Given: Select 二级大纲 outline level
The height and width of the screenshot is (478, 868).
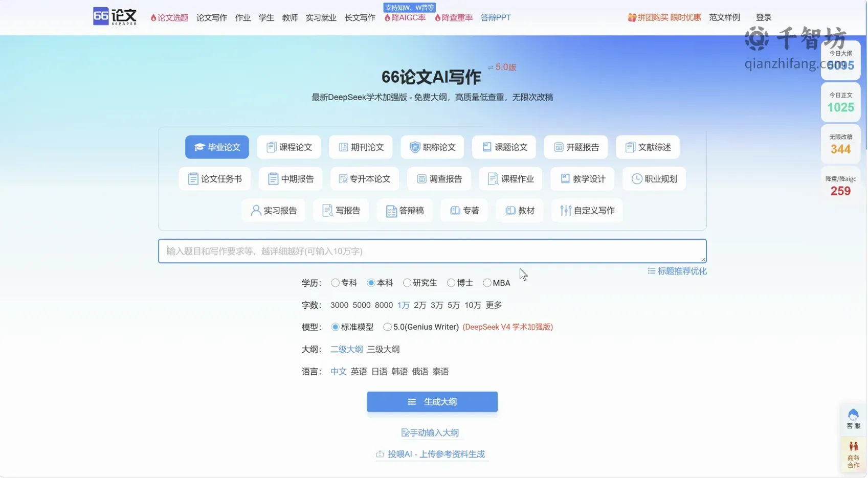Looking at the screenshot, I should (346, 349).
